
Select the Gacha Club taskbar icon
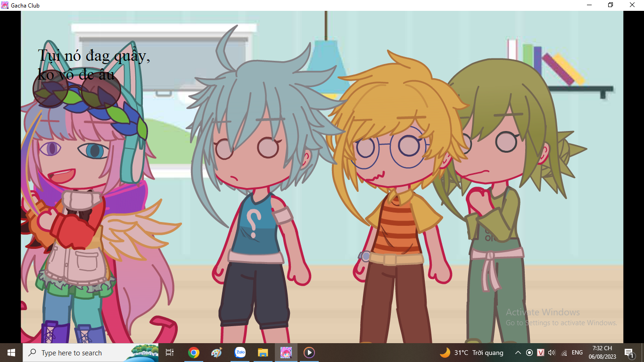[x=286, y=353]
